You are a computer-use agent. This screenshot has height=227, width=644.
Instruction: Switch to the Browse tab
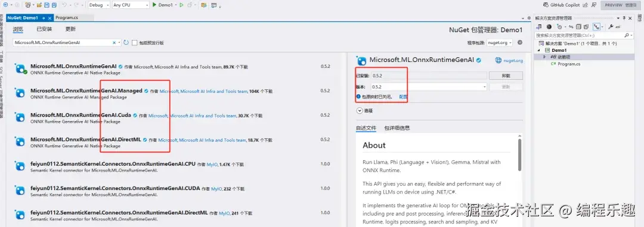click(18, 29)
